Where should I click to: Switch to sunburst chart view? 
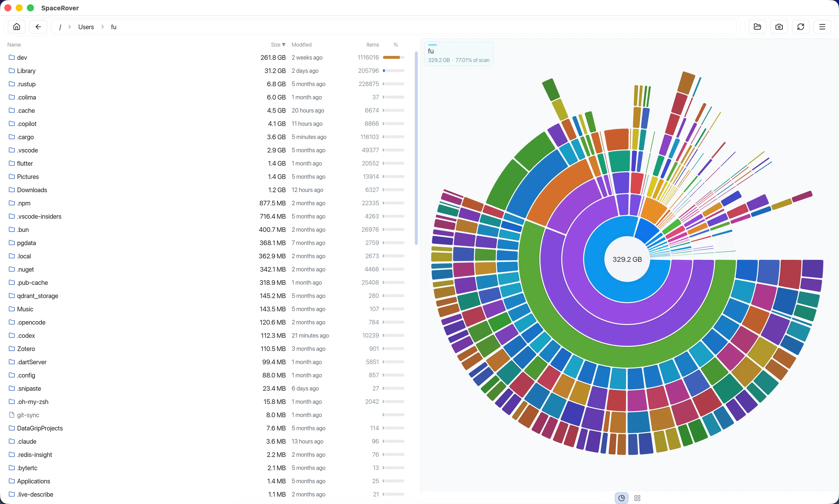pyautogui.click(x=621, y=498)
